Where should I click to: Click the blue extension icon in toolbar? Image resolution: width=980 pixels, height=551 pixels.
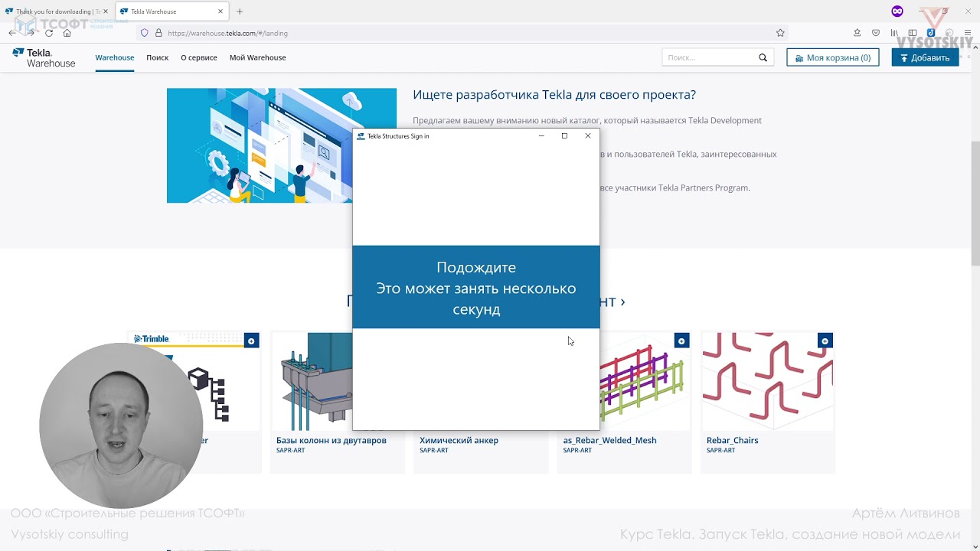931,33
